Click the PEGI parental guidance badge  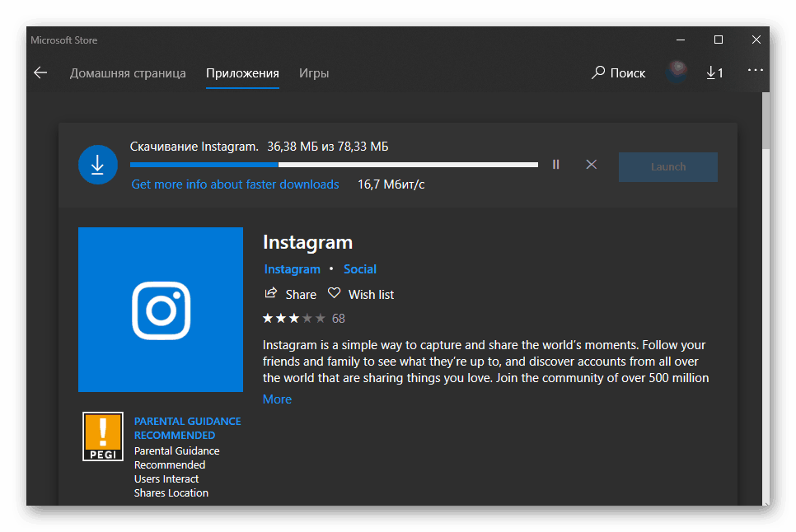click(x=102, y=436)
